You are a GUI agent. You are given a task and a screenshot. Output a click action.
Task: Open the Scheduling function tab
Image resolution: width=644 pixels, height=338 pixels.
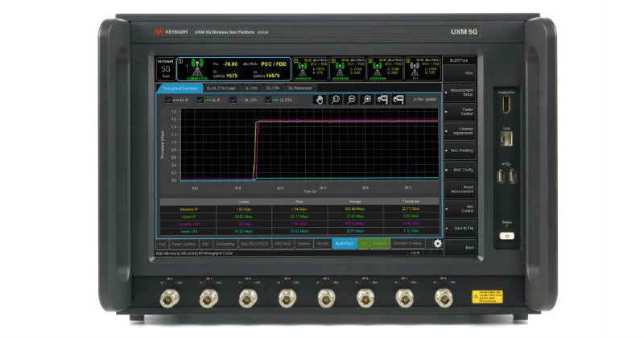pos(225,244)
